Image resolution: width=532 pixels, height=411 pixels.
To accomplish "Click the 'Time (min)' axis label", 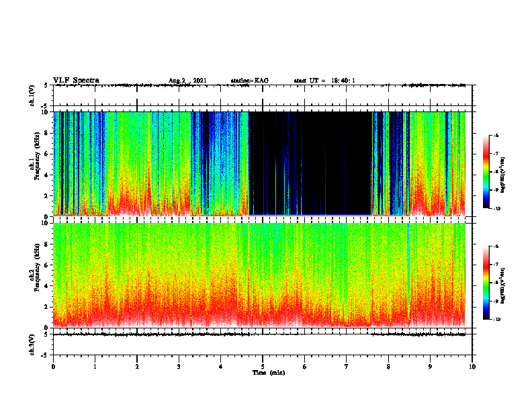I will pyautogui.click(x=269, y=373).
